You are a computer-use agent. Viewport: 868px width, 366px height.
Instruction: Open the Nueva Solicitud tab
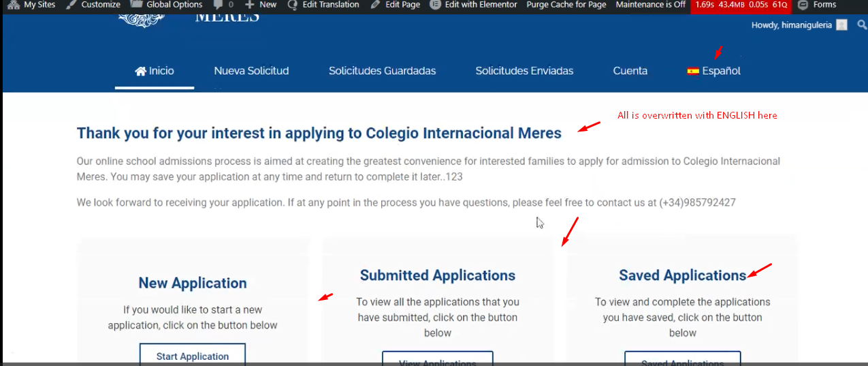pyautogui.click(x=251, y=71)
